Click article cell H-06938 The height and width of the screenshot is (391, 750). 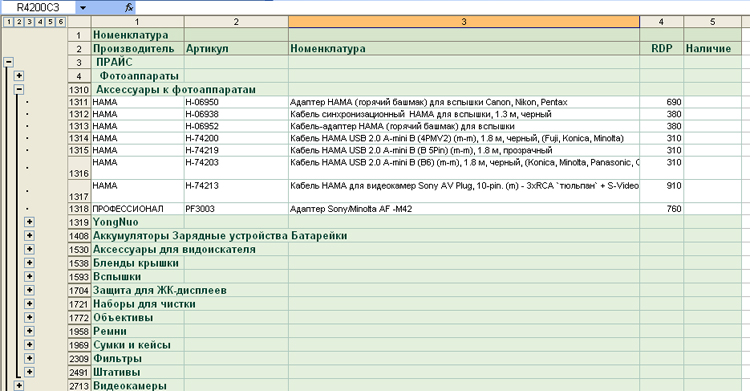[236, 114]
